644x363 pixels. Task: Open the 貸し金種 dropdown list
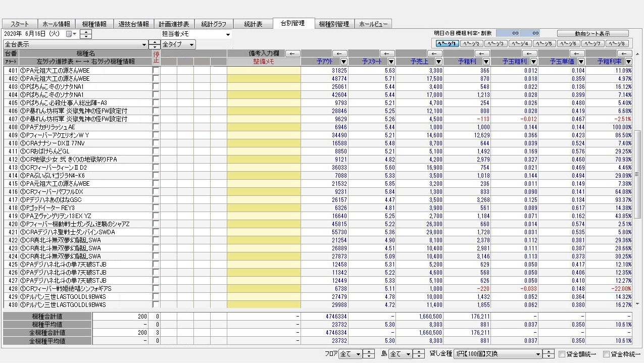click(537, 354)
